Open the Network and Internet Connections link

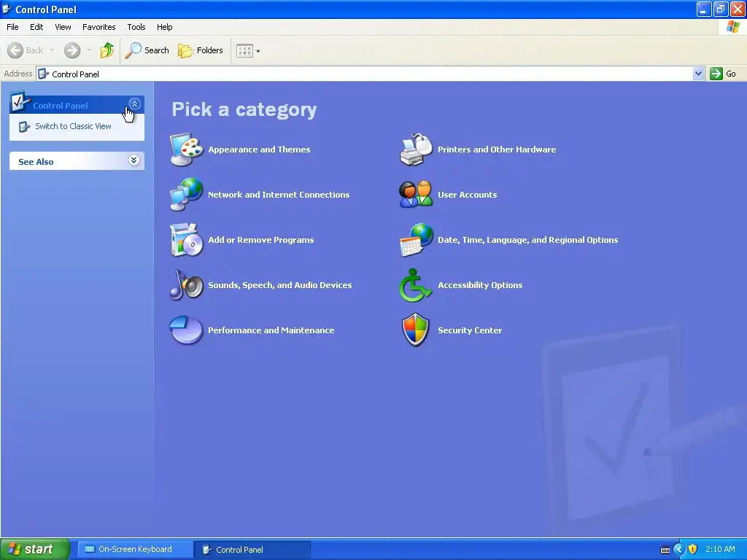point(279,194)
